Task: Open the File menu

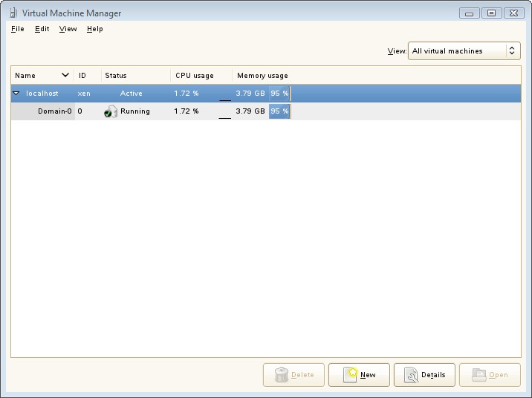Action: (18, 29)
